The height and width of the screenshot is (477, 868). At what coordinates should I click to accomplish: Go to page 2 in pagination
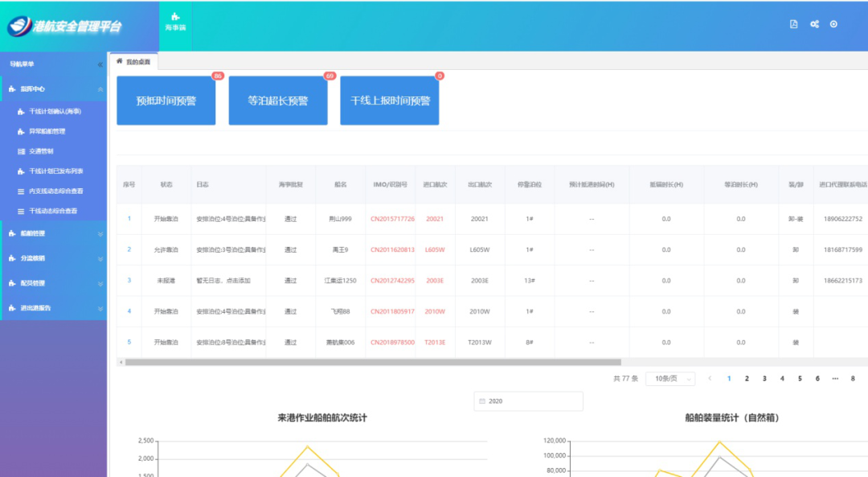(747, 378)
